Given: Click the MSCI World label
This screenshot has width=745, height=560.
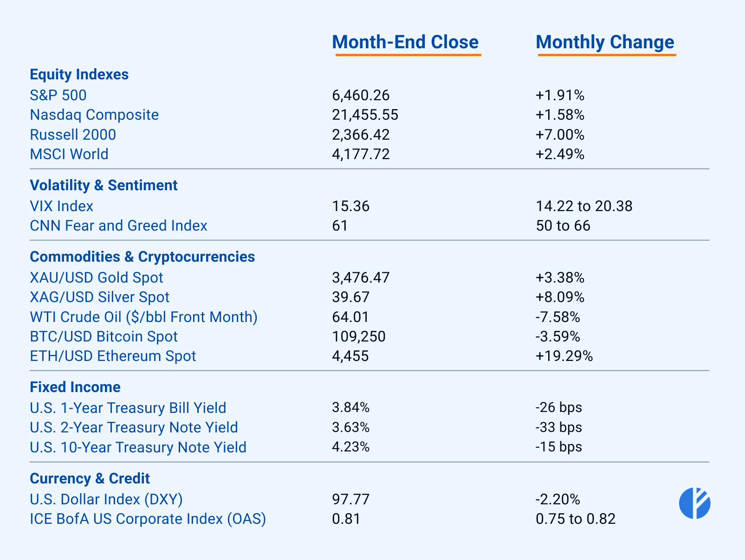Looking at the screenshot, I should (x=69, y=154).
